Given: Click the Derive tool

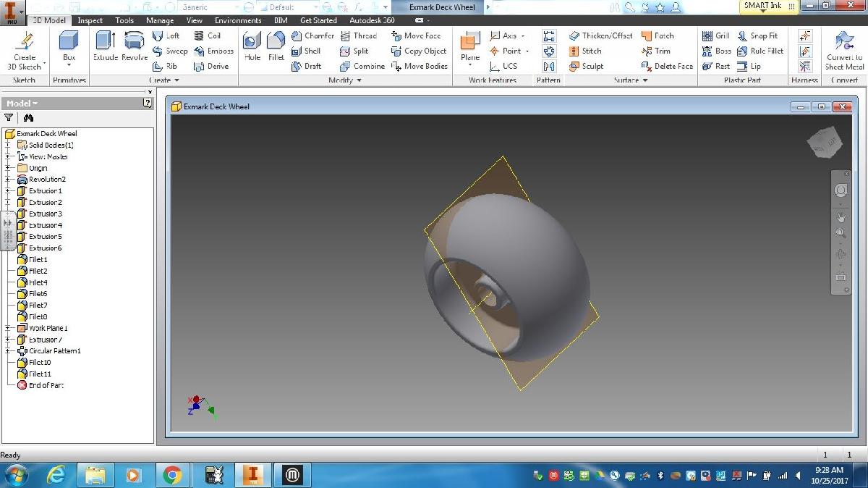Looking at the screenshot, I should (211, 66).
